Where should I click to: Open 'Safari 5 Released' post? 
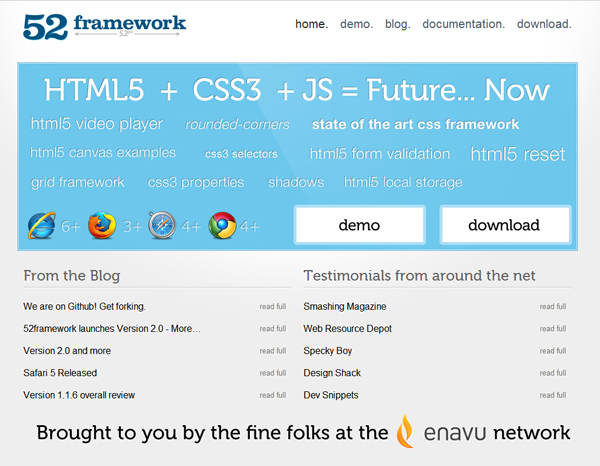(x=60, y=373)
